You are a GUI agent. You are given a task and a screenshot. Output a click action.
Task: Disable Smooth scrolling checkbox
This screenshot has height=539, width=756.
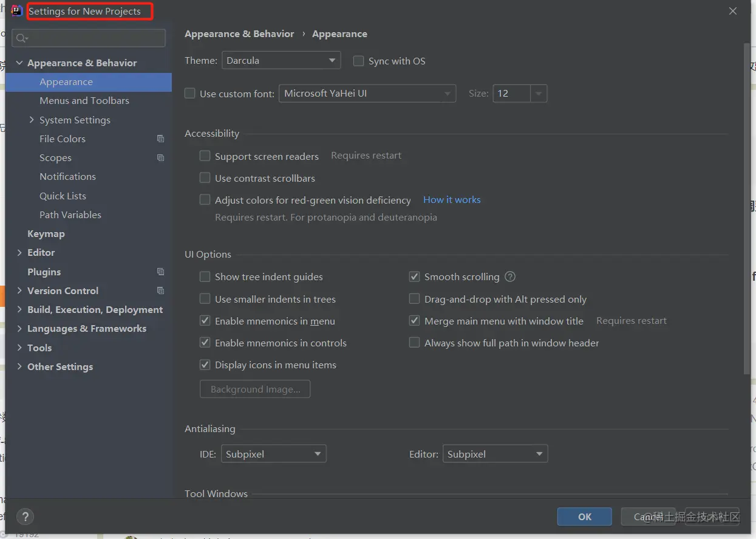coord(415,276)
